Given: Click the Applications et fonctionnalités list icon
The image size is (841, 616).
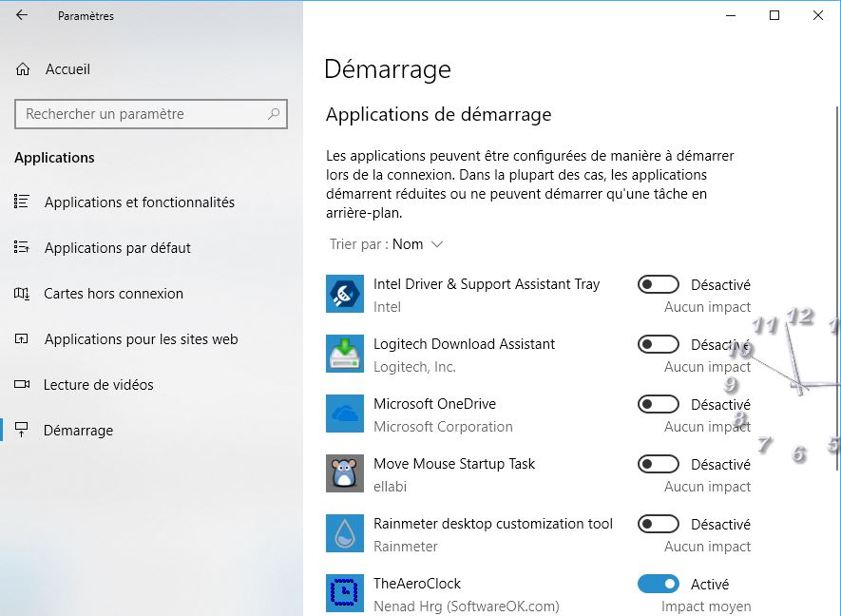Looking at the screenshot, I should [x=22, y=202].
